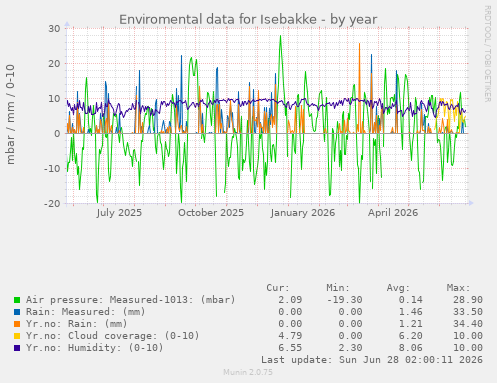Click the y-axis value -20

[52, 204]
